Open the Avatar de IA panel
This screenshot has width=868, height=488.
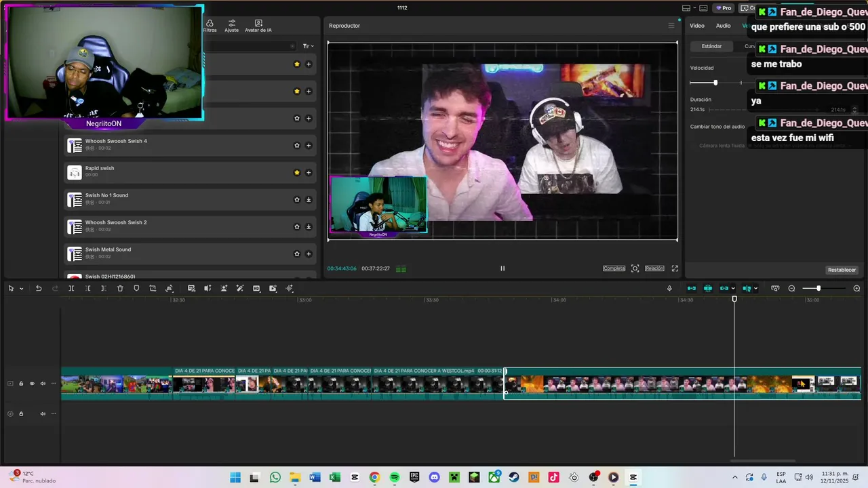[258, 26]
